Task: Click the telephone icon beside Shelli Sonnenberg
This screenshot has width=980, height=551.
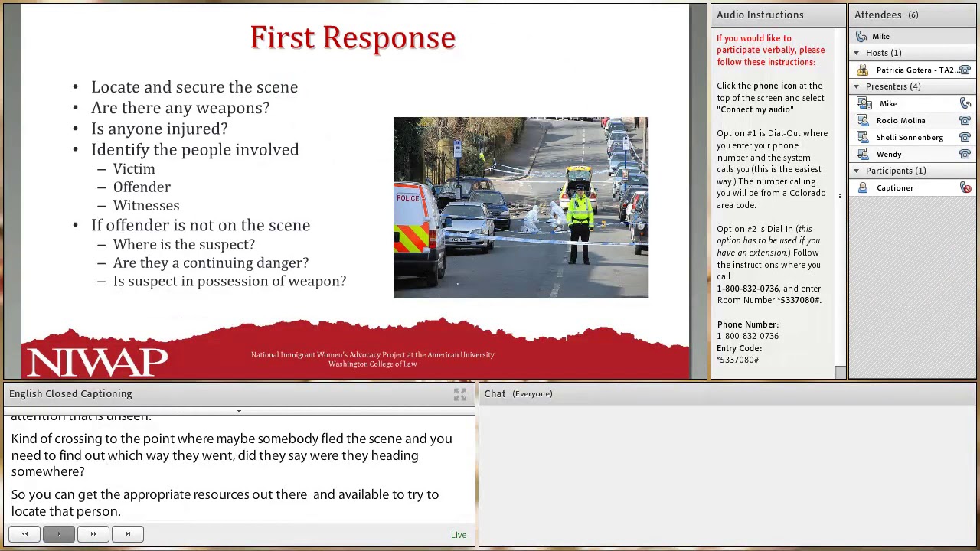Action: 965,138
